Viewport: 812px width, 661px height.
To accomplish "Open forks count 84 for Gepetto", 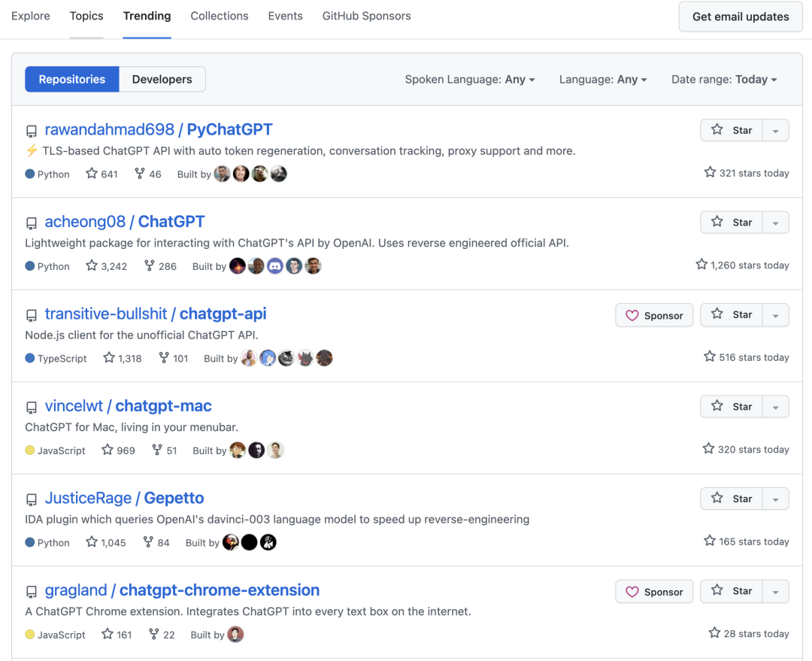I will (x=156, y=542).
